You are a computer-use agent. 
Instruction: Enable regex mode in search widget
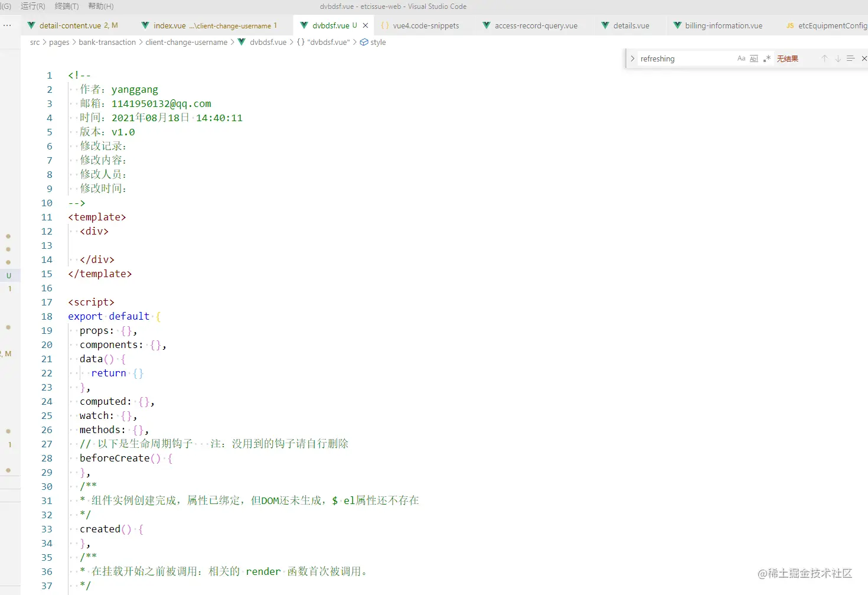(x=768, y=58)
